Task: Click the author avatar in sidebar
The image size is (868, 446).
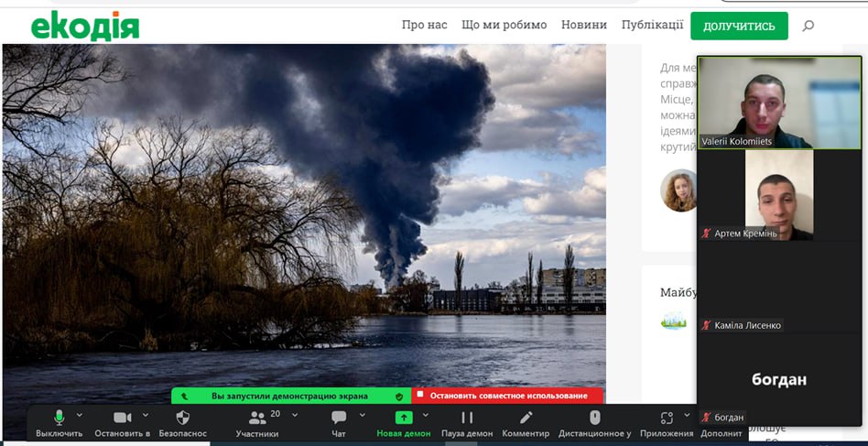Action: (678, 190)
